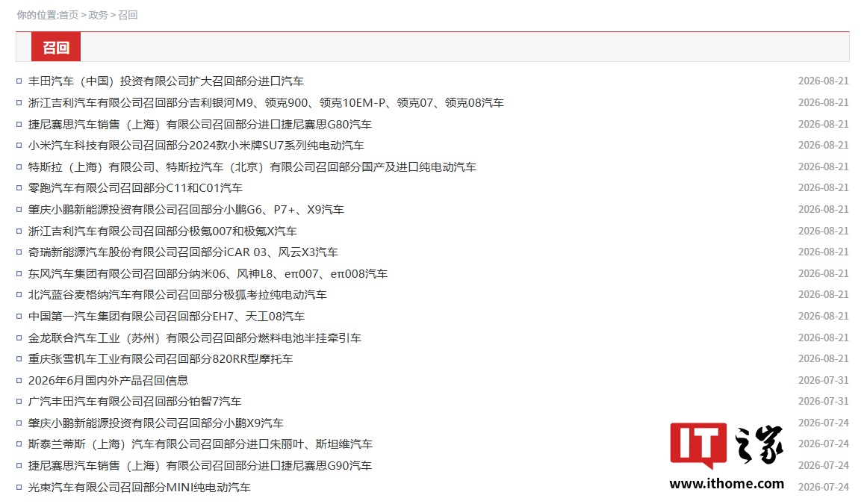Click date 2026-07-31 beside 广汽丰田 row
Screen dimensions: 867x504
pos(824,401)
